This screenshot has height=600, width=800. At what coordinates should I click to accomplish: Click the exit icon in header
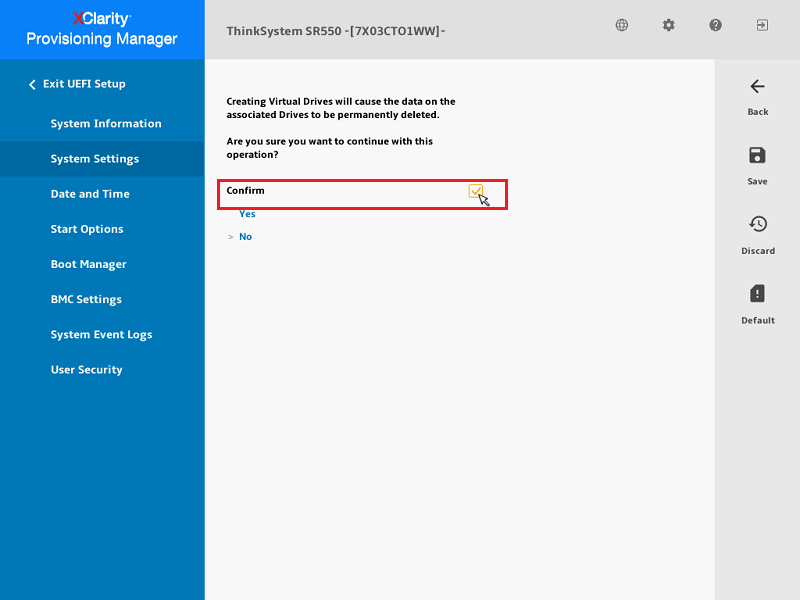pyautogui.click(x=762, y=25)
